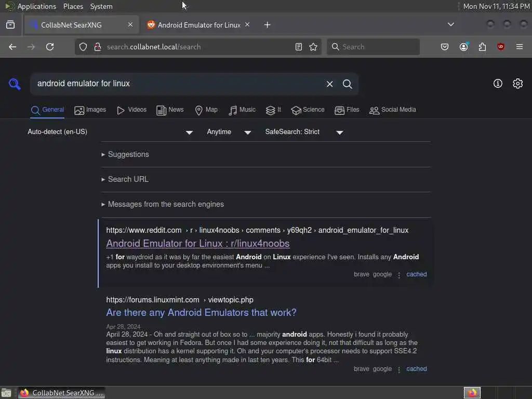Open the Places system menu

click(x=73, y=6)
